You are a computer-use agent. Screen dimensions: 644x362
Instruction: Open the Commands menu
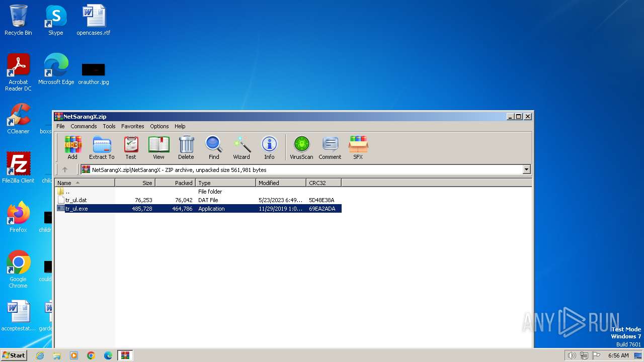pyautogui.click(x=84, y=126)
